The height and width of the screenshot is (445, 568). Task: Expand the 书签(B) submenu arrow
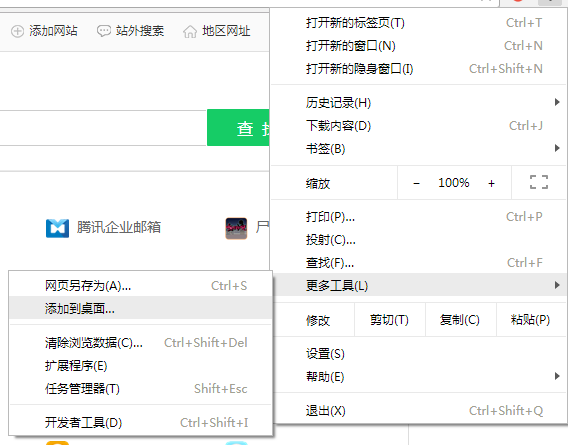557,148
